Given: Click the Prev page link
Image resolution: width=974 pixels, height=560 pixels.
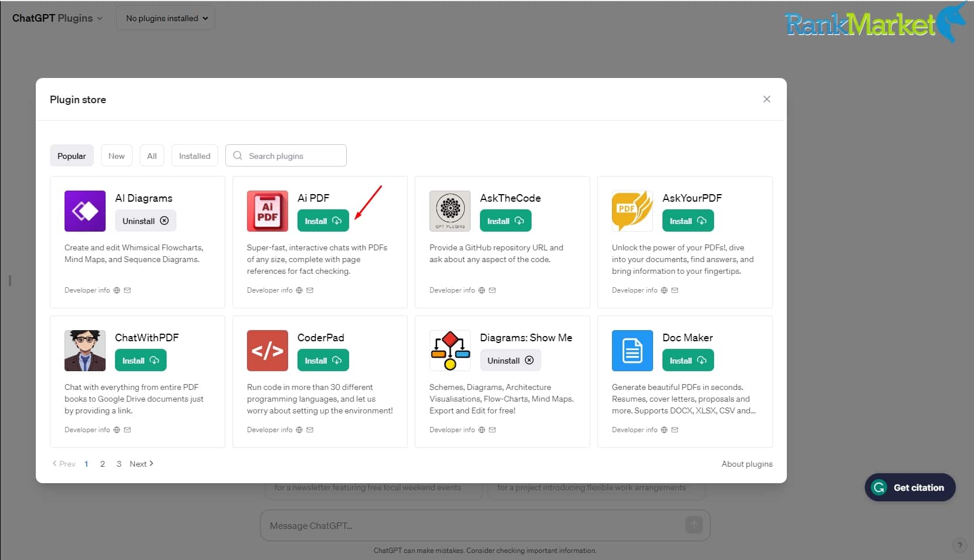Looking at the screenshot, I should (x=64, y=464).
